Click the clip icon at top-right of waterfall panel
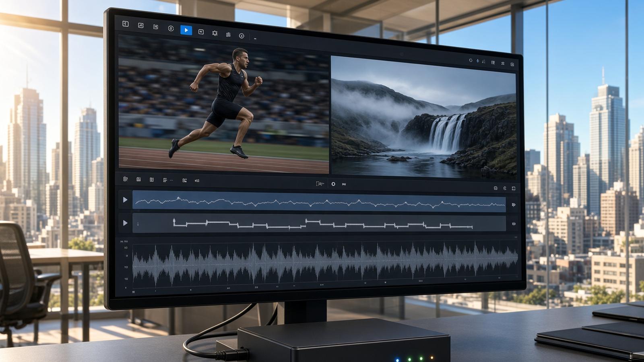This screenshot has width=644, height=362. click(x=512, y=64)
